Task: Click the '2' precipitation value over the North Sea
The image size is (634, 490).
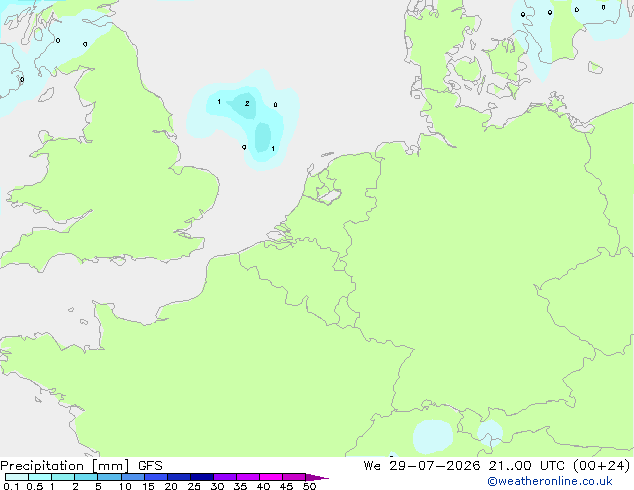Action: [247, 104]
